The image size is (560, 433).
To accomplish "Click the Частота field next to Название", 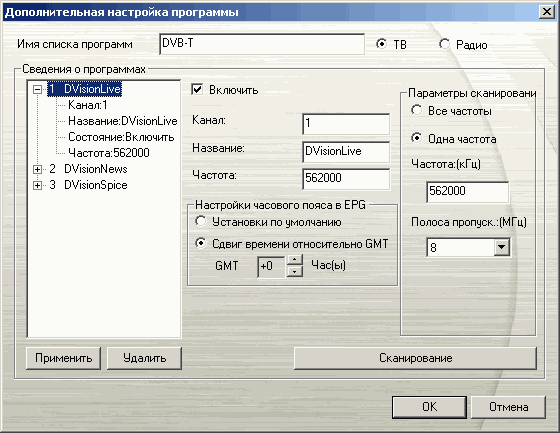I will click(x=346, y=179).
